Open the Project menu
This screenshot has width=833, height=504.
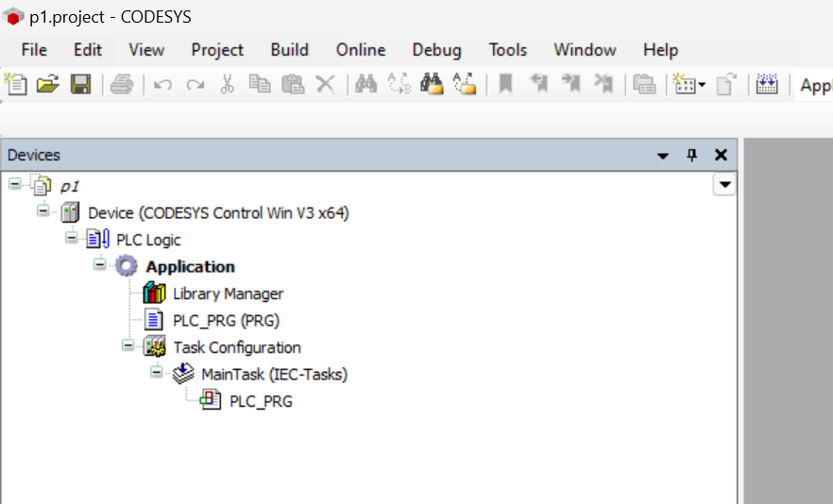(x=217, y=50)
